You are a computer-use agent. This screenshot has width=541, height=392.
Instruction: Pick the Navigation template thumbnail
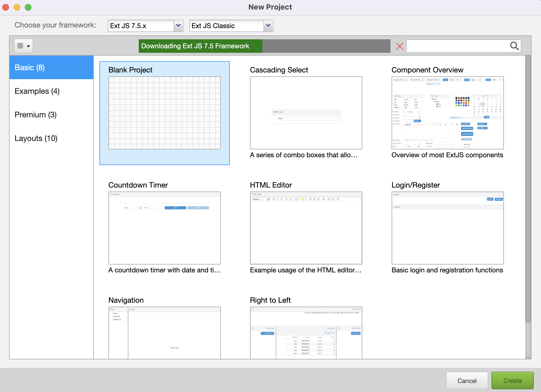point(165,333)
